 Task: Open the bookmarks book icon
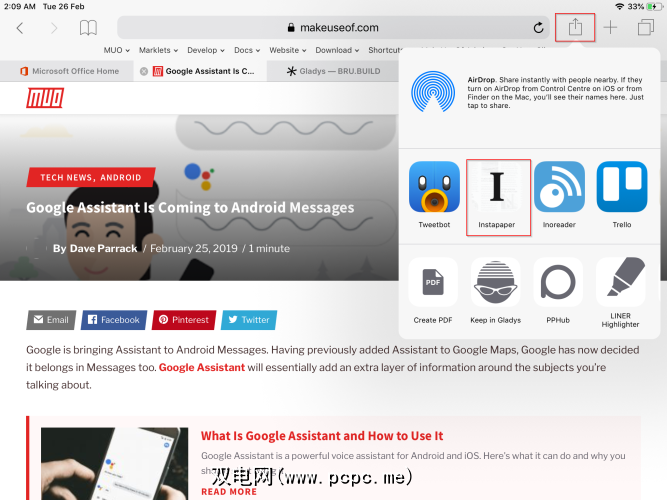pyautogui.click(x=88, y=28)
